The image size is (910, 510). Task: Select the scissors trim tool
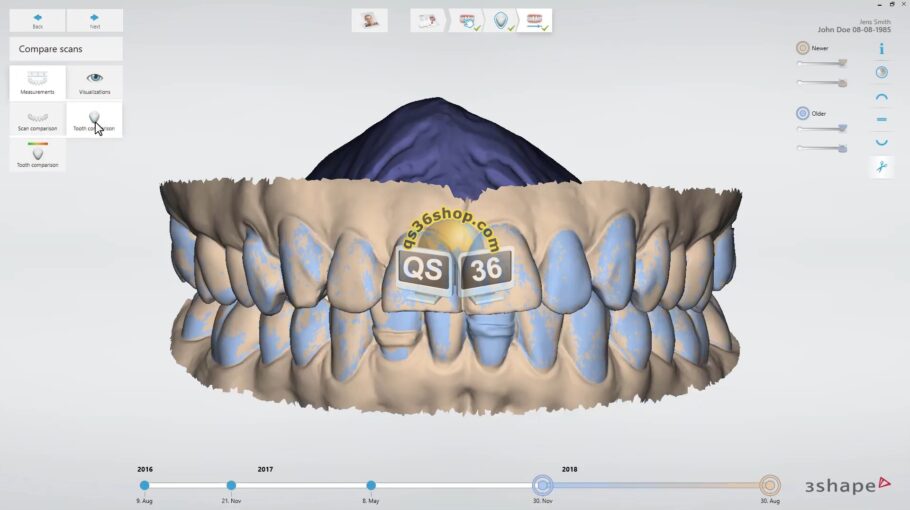tap(881, 167)
